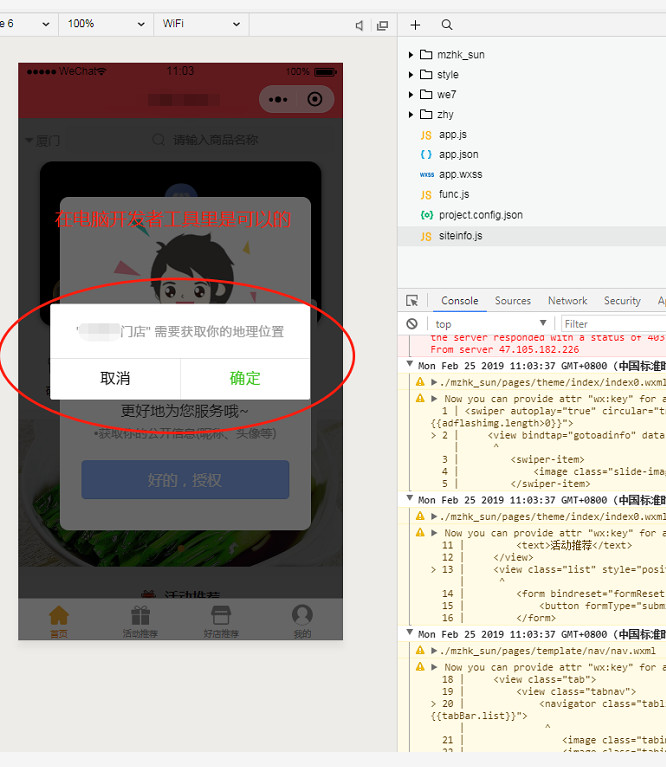The height and width of the screenshot is (767, 666).
Task: Open the WiFi network dropdown
Action: pyautogui.click(x=201, y=24)
